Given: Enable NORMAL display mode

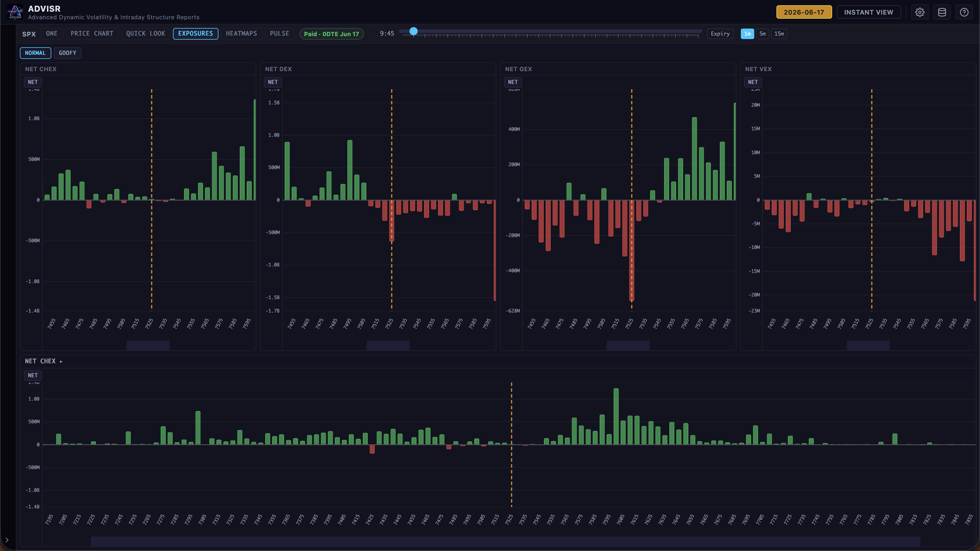Looking at the screenshot, I should pyautogui.click(x=35, y=53).
